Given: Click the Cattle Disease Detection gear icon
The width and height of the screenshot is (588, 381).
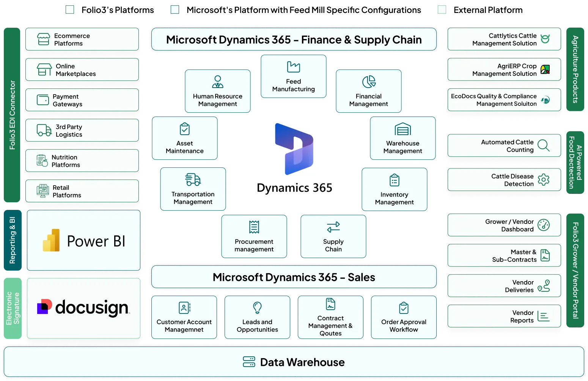Looking at the screenshot, I should [544, 179].
